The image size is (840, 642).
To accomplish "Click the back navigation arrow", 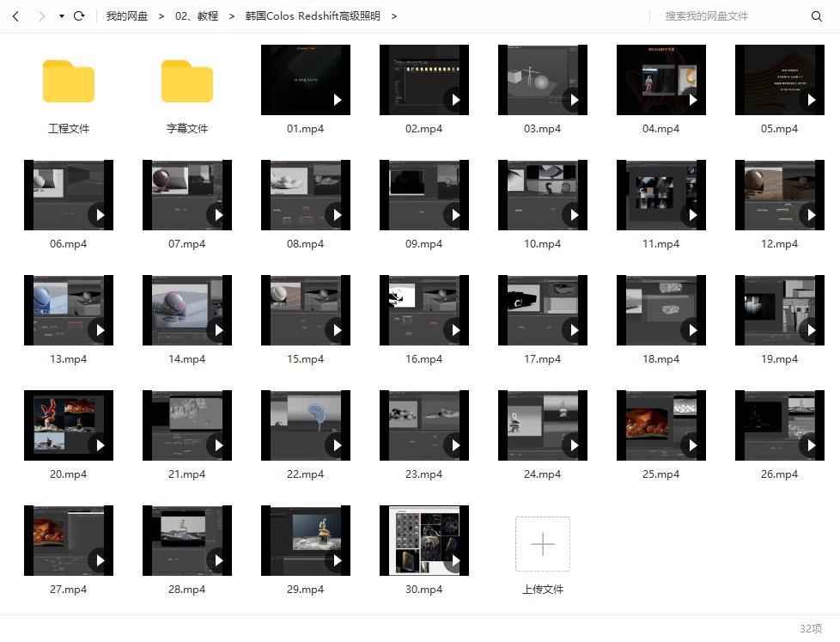I will pos(15,16).
